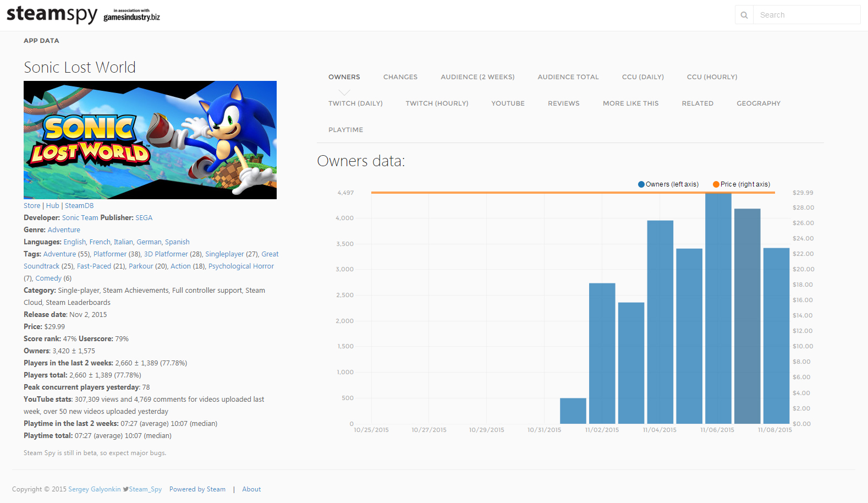Viewport: 868px width, 503px height.
Task: Click the SEGA publisher link
Action: (x=144, y=218)
